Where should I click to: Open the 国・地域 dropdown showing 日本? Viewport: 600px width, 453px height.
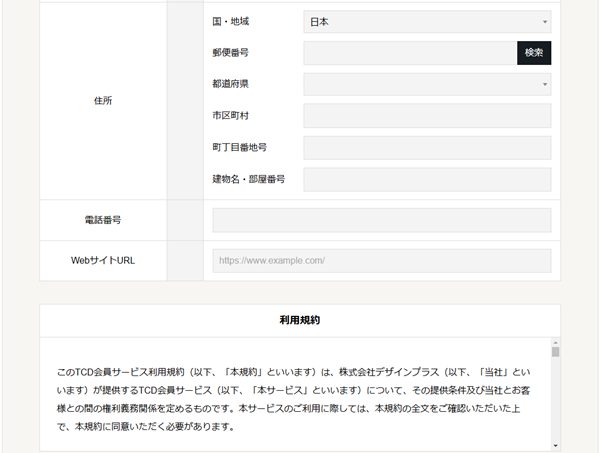[x=427, y=21]
